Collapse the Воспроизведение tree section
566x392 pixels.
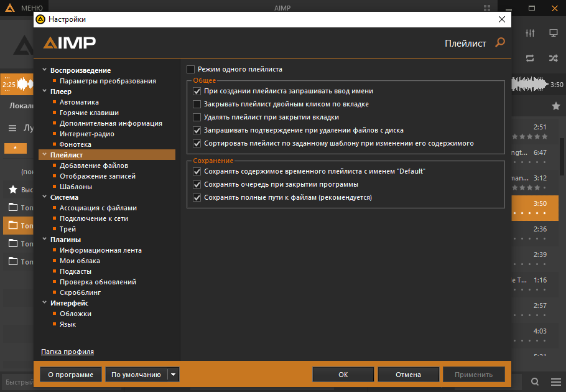coord(44,70)
